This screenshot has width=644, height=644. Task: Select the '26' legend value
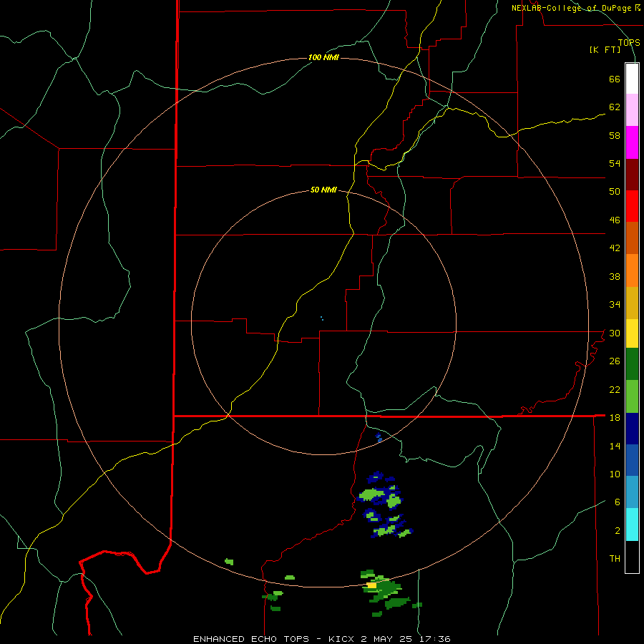(615, 361)
